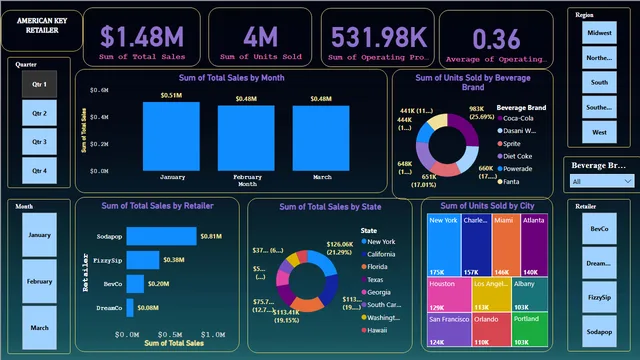Click the 983K (25.69%) donut label
The width and height of the screenshot is (640, 360).
pos(482,113)
